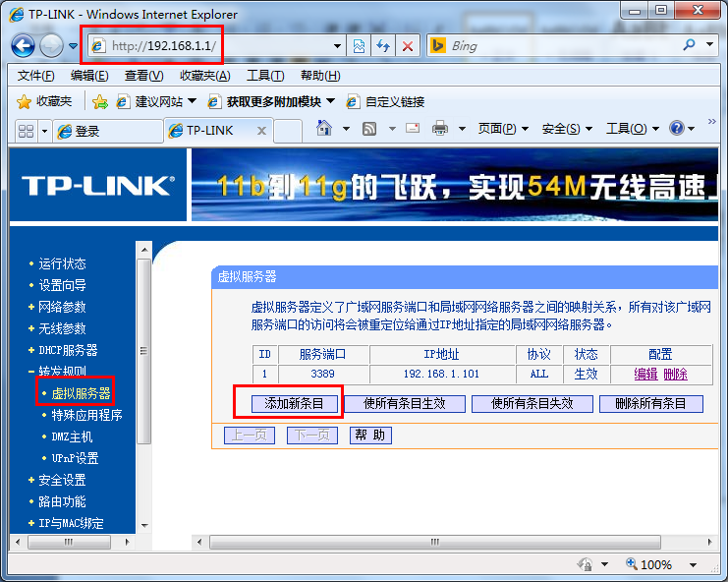Open the search provider dropdown arrow
The image size is (728, 582).
click(x=709, y=45)
